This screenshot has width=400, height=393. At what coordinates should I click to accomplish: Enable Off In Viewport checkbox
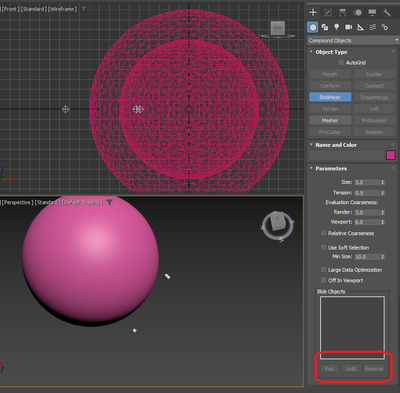[323, 280]
